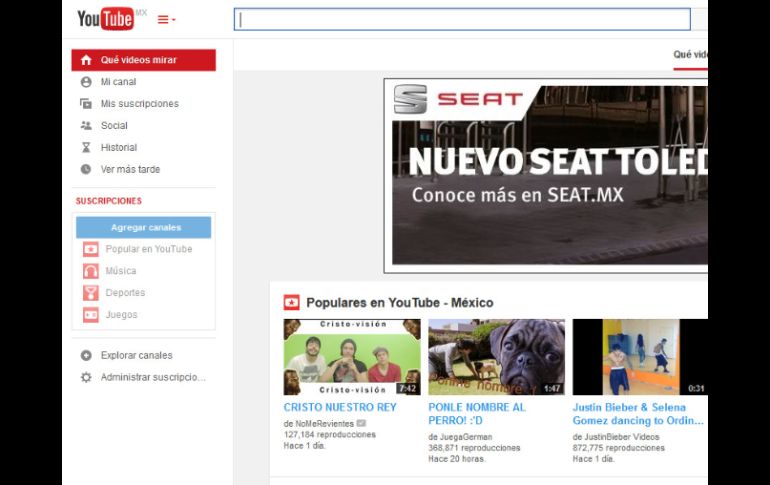The height and width of the screenshot is (485, 770).
Task: Click the search input field
Action: [462, 20]
